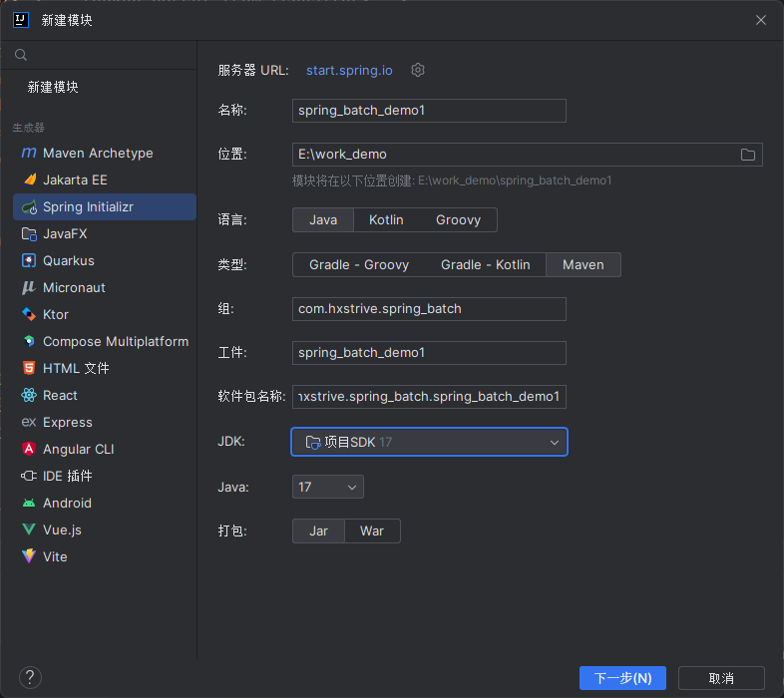Click the React atom icon
This screenshot has height=698, width=784.
[x=29, y=395]
